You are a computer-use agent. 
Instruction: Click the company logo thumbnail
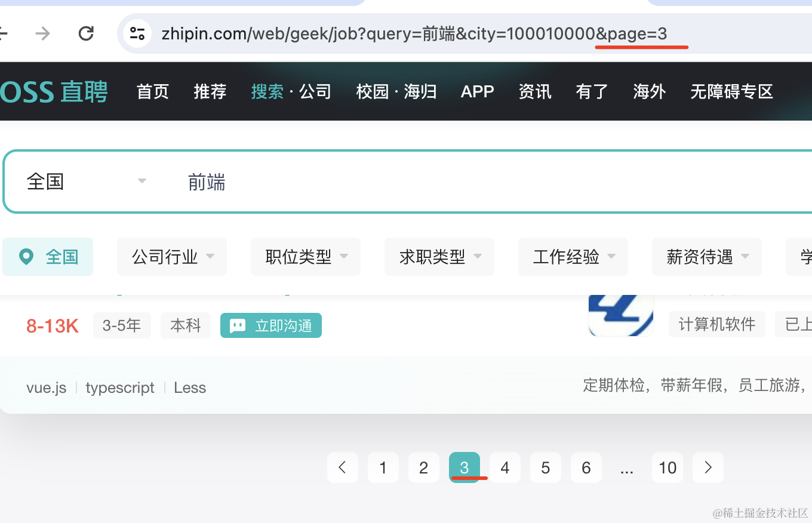tap(620, 315)
